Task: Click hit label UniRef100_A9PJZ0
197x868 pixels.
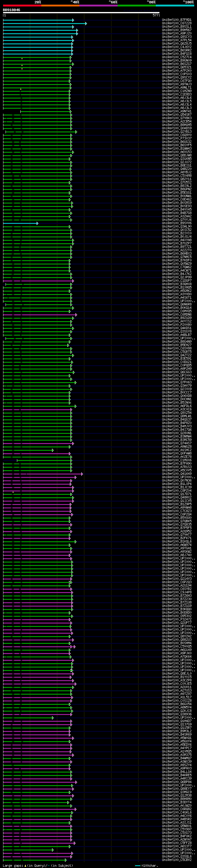Action: click(177, 33)
